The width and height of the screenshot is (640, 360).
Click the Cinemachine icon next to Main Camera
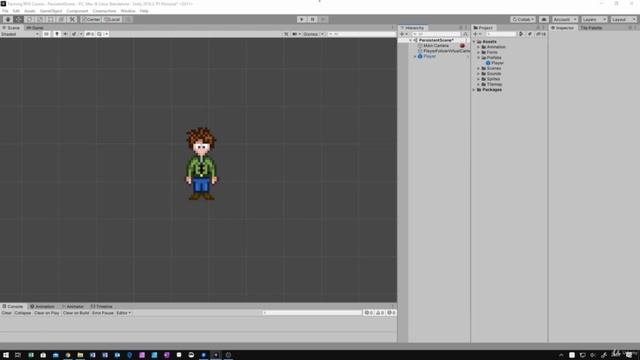(x=462, y=46)
